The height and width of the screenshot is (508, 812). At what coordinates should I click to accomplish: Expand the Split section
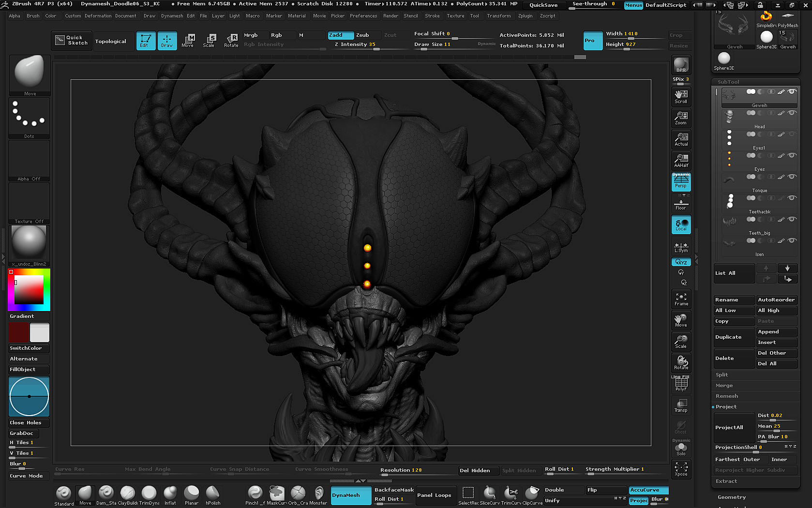[x=722, y=374]
